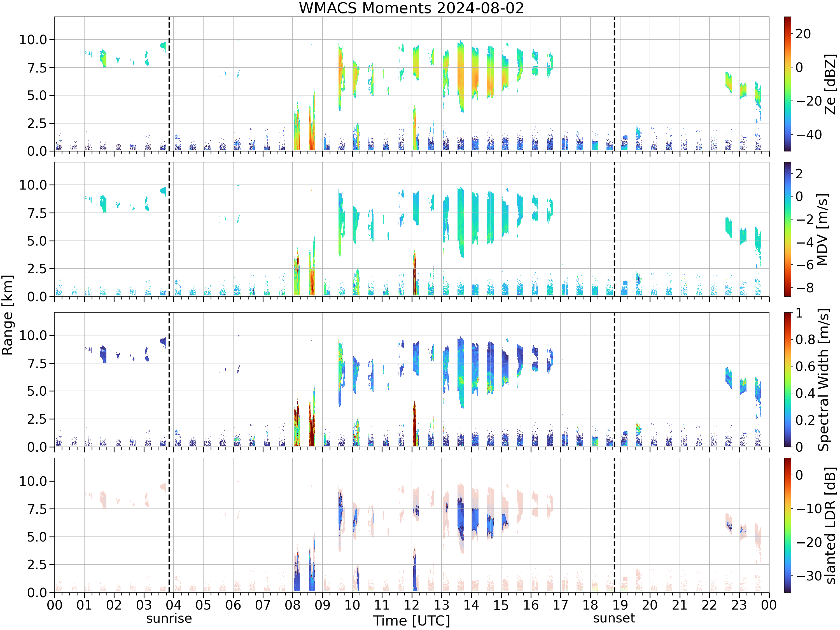Click the sunset label below the axis
Screen dimensions: 840x630
click(614, 618)
